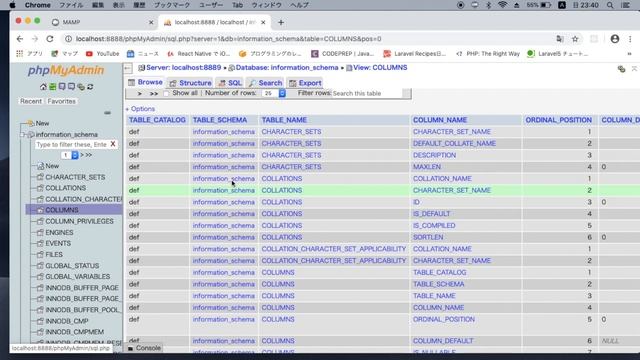Viewport: 640px width, 360px height.
Task: Open the Search tab
Action: 265,83
